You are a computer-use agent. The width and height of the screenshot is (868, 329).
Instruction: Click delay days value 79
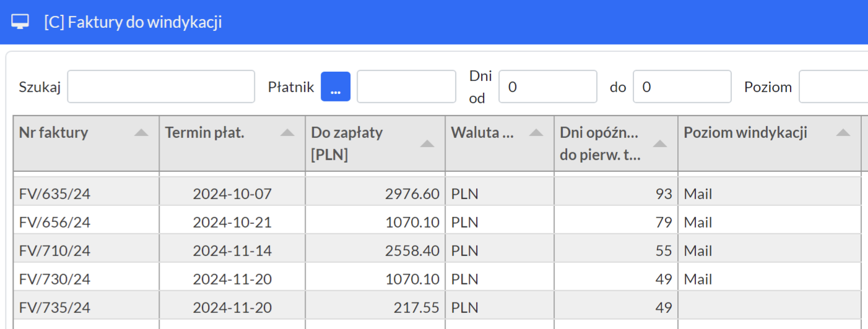click(664, 223)
